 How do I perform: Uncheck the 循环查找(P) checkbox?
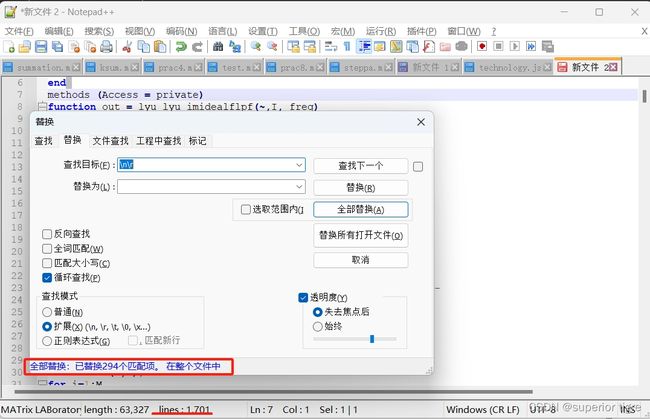(47, 278)
